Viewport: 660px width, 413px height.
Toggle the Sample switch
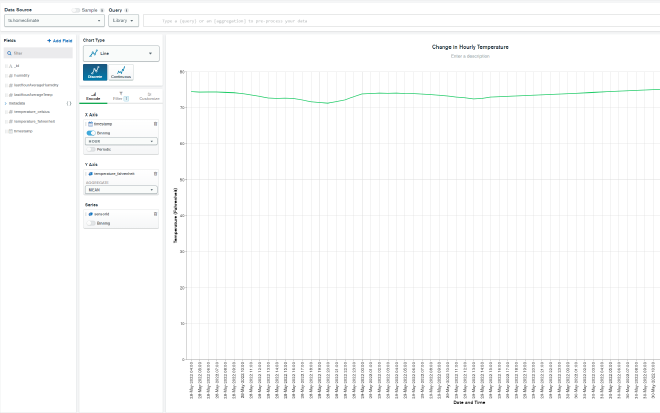78,9
